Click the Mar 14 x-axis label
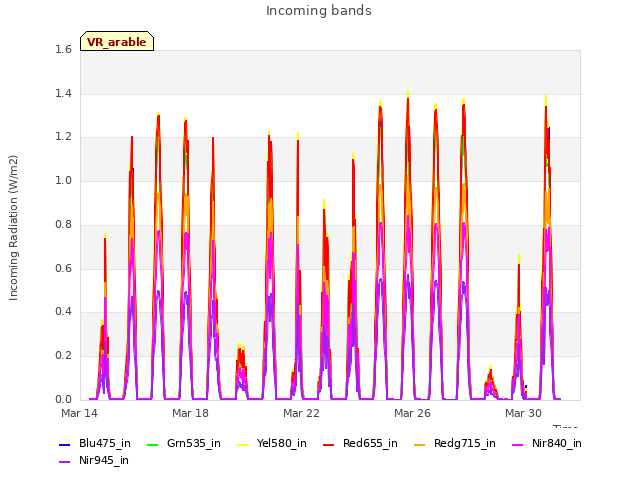640x480 pixels. (79, 413)
